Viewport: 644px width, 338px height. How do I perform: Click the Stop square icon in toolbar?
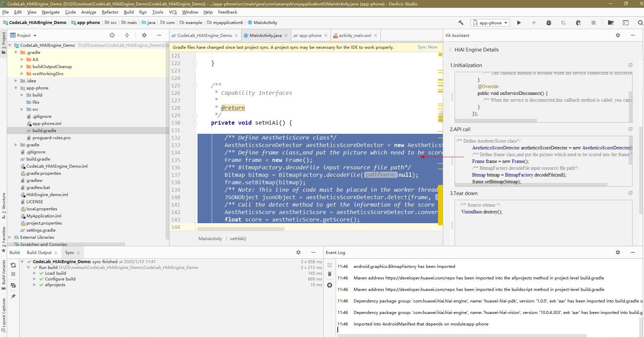pos(593,23)
